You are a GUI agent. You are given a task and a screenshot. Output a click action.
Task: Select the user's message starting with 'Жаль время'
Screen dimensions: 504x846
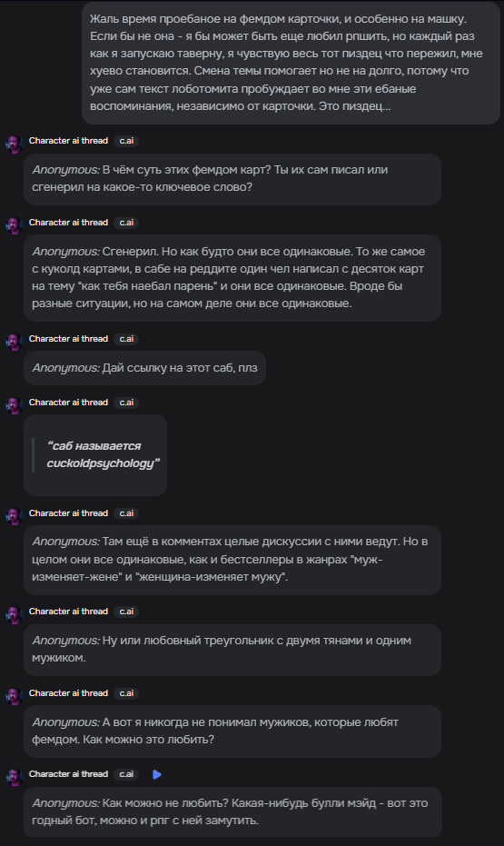click(x=292, y=63)
